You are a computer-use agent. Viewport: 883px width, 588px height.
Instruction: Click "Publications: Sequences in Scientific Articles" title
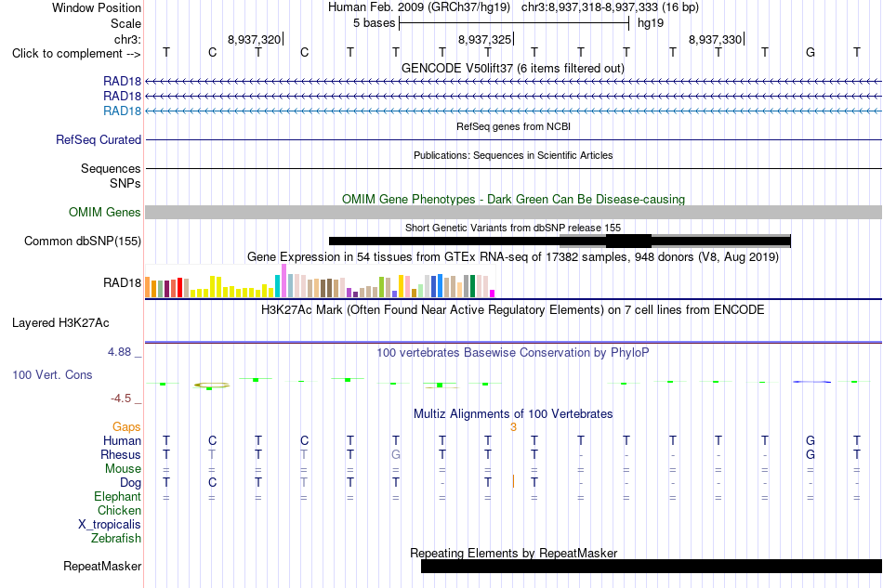(513, 155)
